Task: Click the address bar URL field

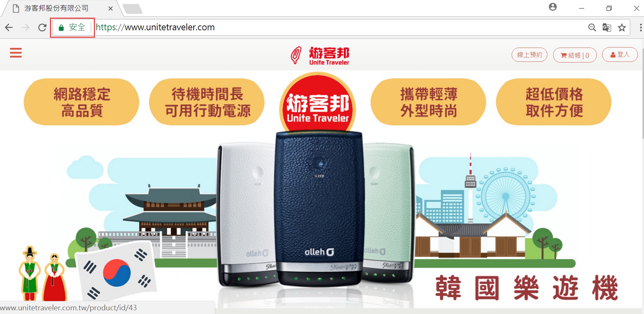Action: click(x=340, y=28)
